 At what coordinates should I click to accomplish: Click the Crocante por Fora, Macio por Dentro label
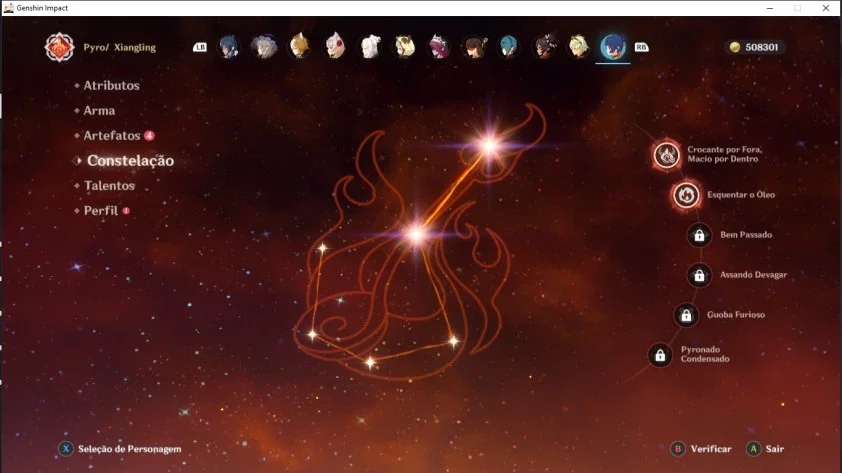coord(724,154)
